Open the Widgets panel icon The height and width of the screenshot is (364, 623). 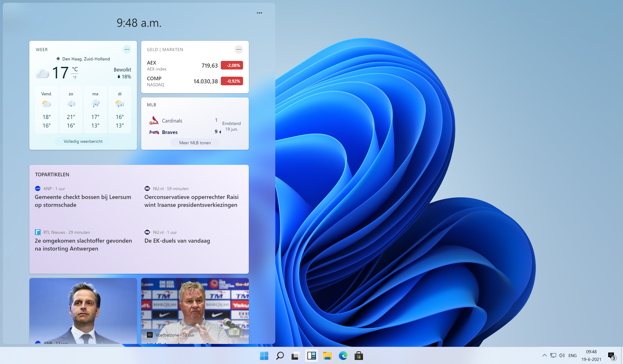coord(311,355)
